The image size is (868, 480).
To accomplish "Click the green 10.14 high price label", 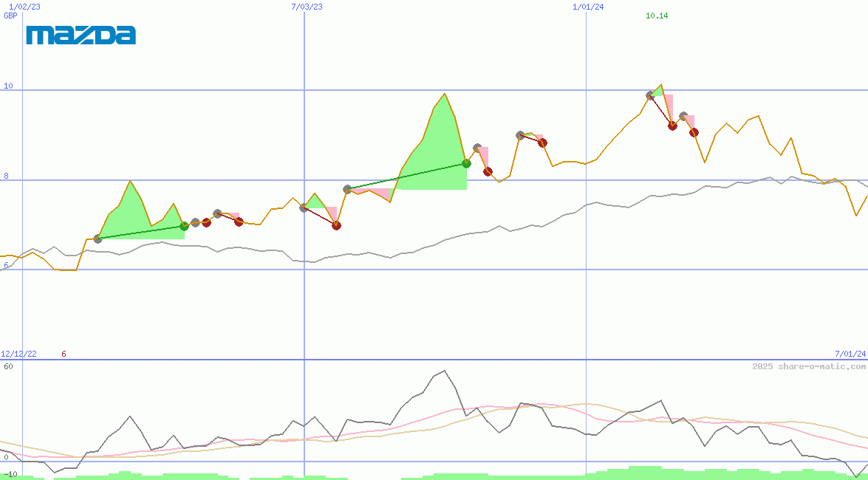I will tap(657, 16).
